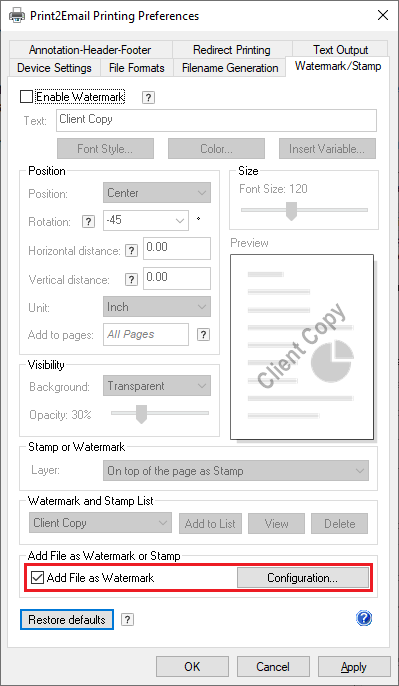Click the Opacity slider handle
The width and height of the screenshot is (399, 686).
[141, 414]
